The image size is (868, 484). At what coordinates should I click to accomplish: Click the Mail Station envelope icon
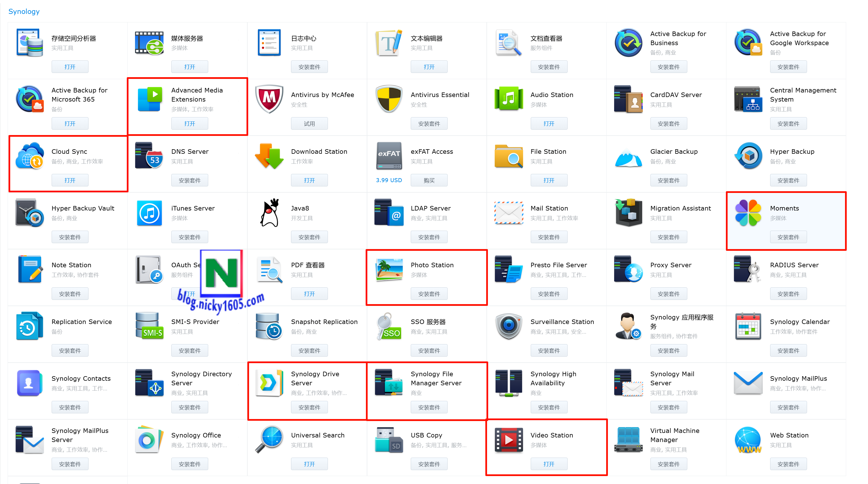click(x=509, y=213)
